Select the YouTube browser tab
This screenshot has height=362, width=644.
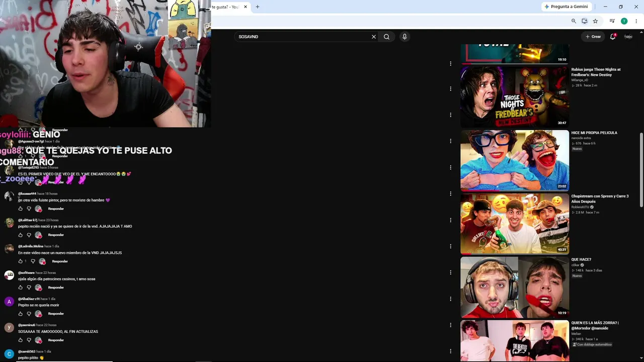[225, 7]
